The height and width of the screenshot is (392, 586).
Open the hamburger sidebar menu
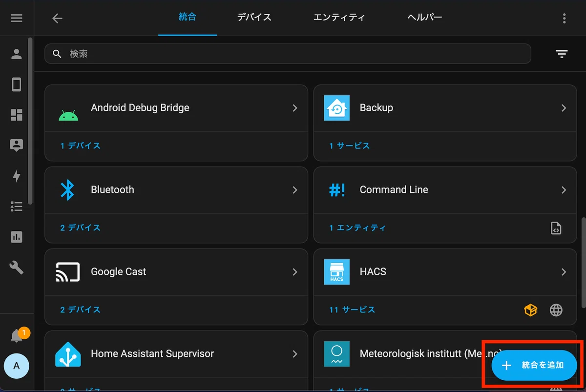pyautogui.click(x=17, y=18)
